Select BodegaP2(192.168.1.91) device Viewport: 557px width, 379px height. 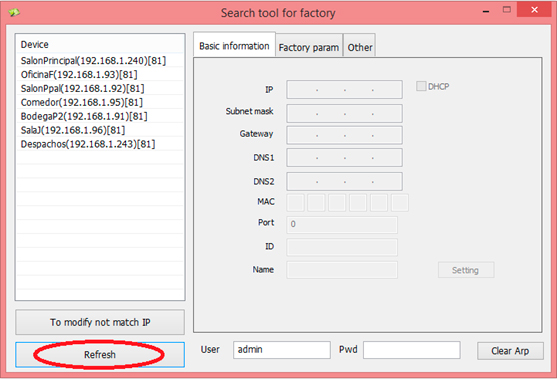[100, 116]
